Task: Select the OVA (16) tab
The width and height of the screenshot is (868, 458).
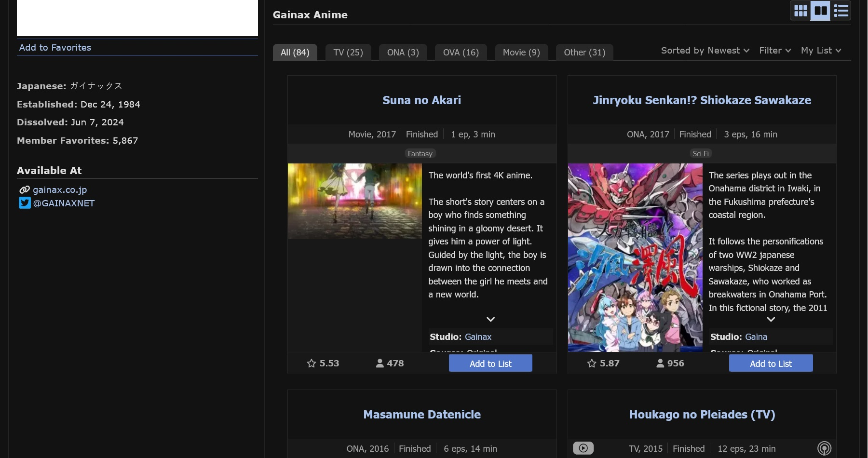Action: pyautogui.click(x=461, y=52)
